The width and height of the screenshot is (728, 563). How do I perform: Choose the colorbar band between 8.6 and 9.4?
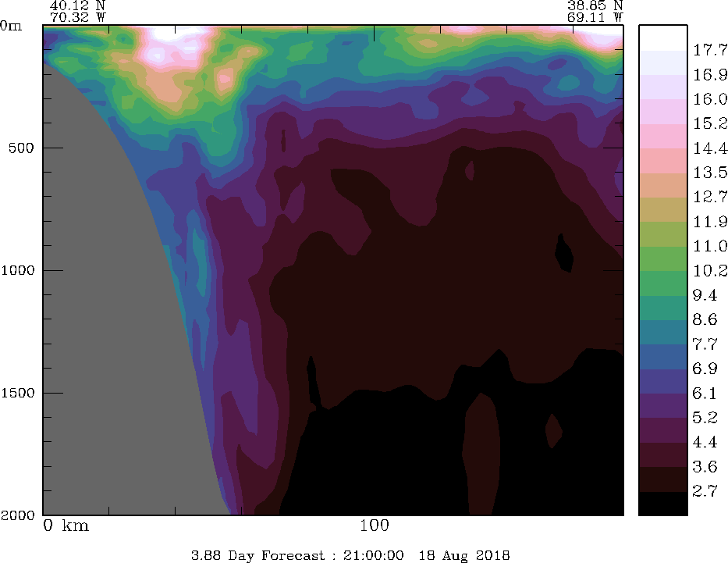click(662, 308)
